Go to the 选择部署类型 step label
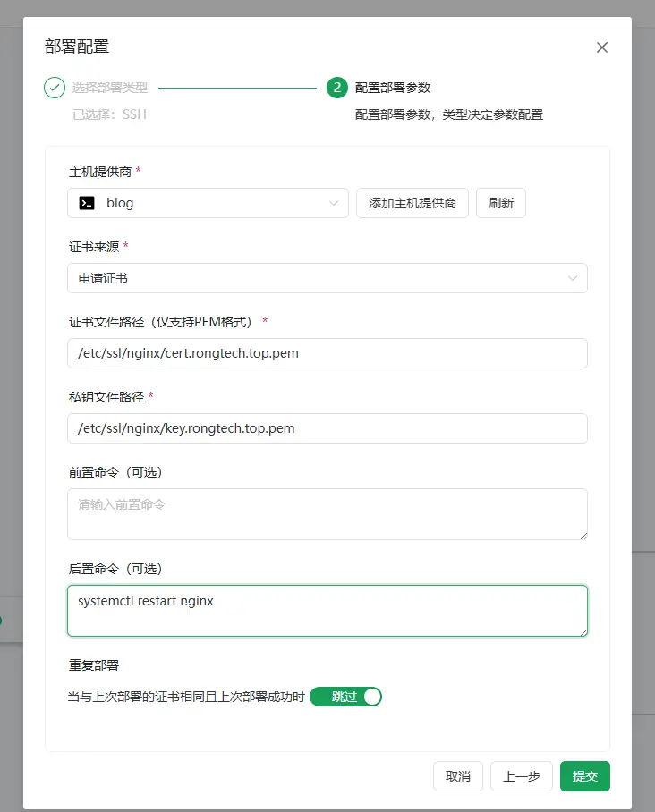This screenshot has width=655, height=812. pos(110,88)
